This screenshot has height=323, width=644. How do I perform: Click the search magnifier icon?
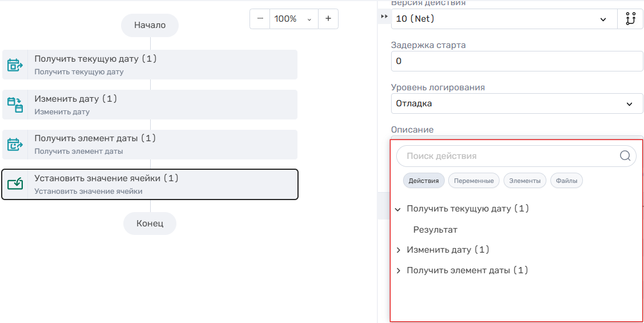(625, 155)
